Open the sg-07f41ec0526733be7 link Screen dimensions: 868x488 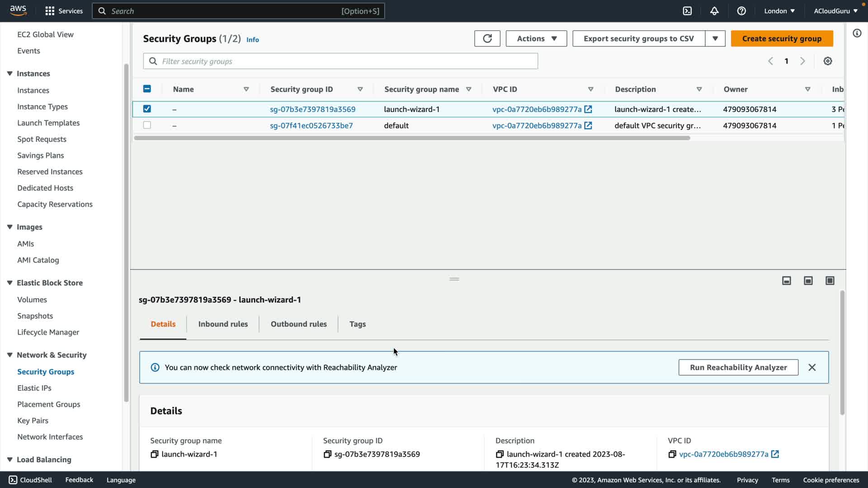[x=311, y=126]
